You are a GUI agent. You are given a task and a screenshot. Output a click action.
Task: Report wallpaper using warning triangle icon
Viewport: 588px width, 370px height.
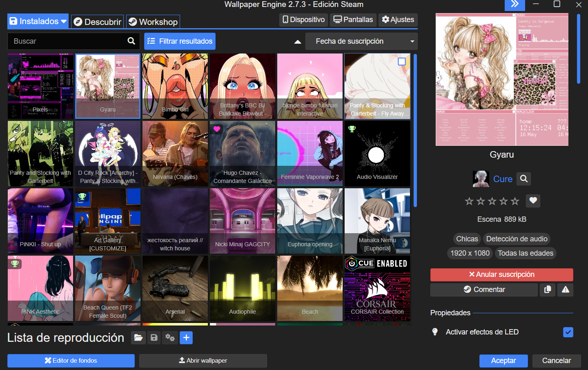click(x=566, y=290)
